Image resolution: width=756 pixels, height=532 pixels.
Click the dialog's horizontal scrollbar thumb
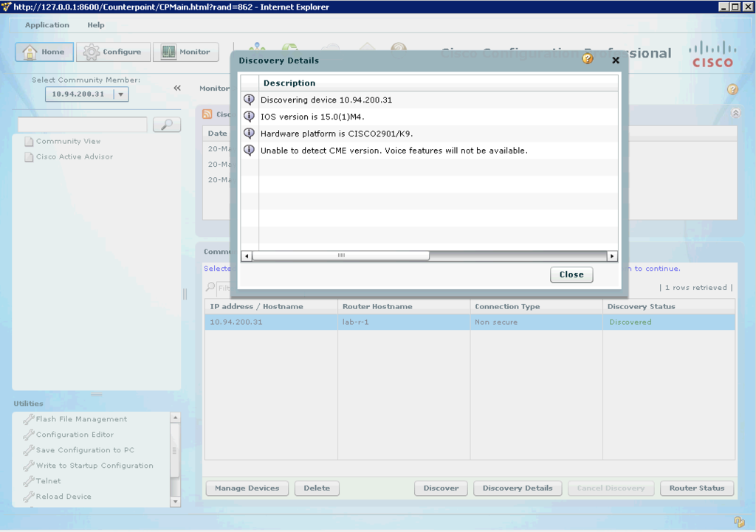(341, 255)
